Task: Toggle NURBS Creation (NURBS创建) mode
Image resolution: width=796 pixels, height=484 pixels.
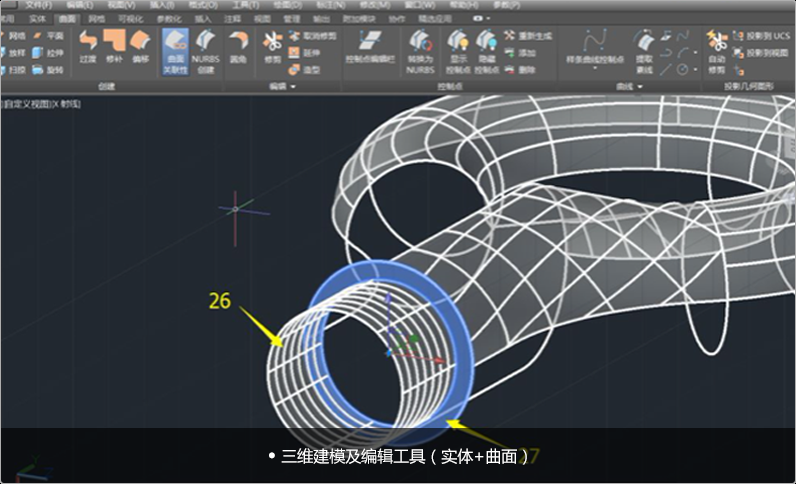Action: (206, 51)
